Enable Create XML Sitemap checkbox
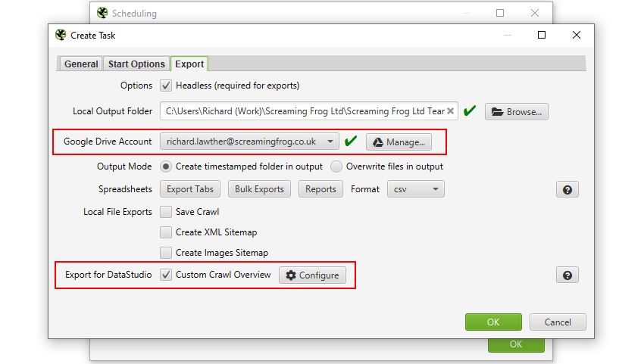Image resolution: width=644 pixels, height=364 pixels. (166, 232)
